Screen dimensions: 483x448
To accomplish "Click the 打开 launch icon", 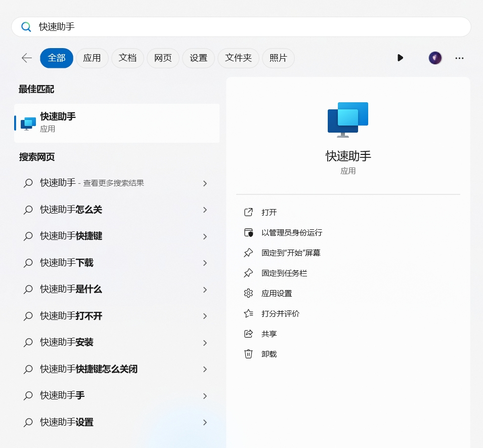I will coord(248,212).
